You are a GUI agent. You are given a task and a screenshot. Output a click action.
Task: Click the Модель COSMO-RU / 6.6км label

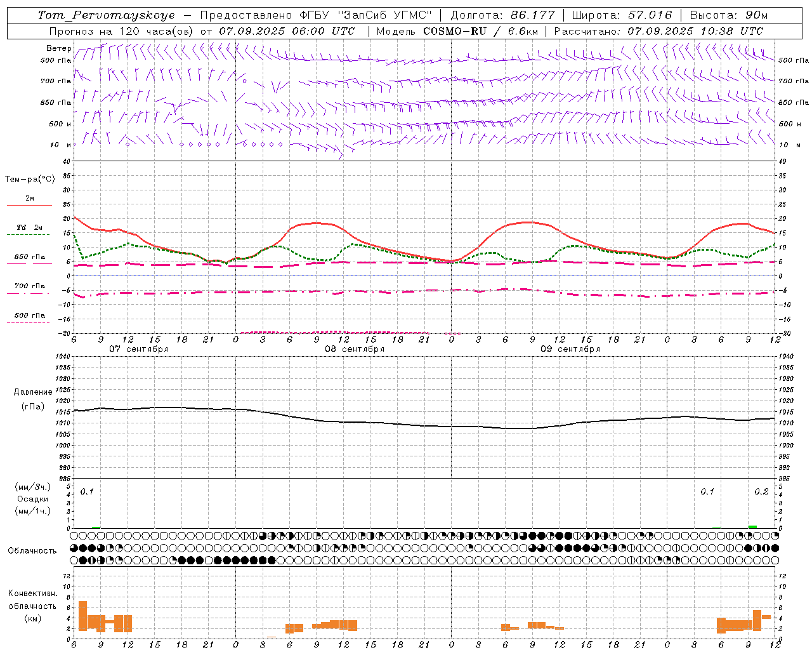457,31
